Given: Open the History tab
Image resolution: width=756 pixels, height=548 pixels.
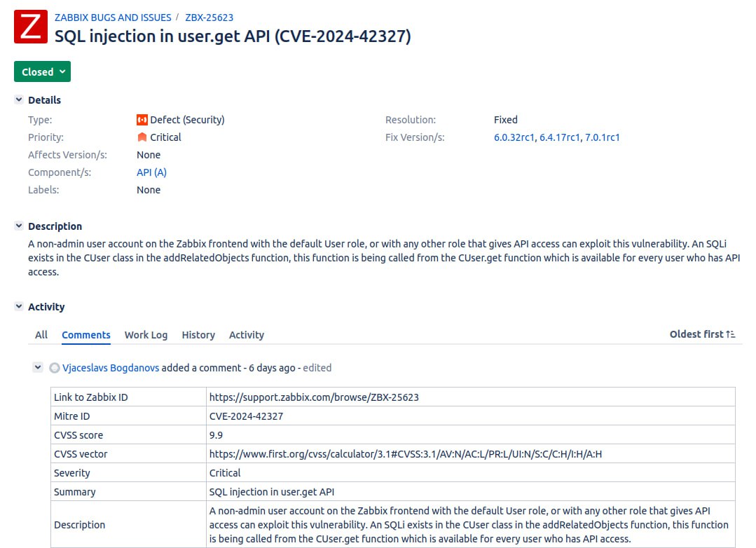Looking at the screenshot, I should (198, 335).
